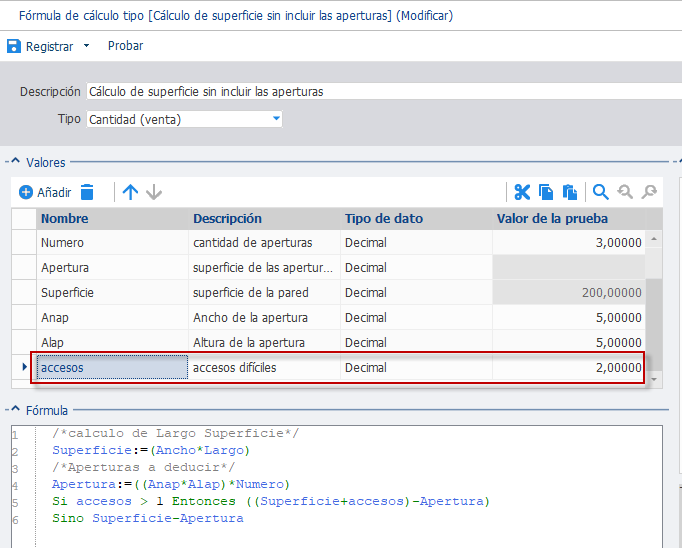The width and height of the screenshot is (682, 548).
Task: Select the Anap name cell
Action: [x=113, y=317]
